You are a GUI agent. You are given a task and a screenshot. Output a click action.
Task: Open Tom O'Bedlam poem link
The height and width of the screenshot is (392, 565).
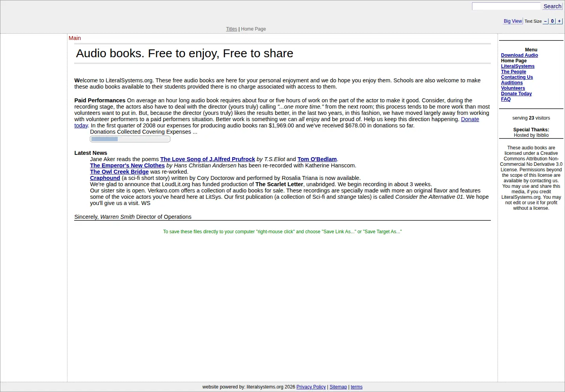(x=317, y=159)
